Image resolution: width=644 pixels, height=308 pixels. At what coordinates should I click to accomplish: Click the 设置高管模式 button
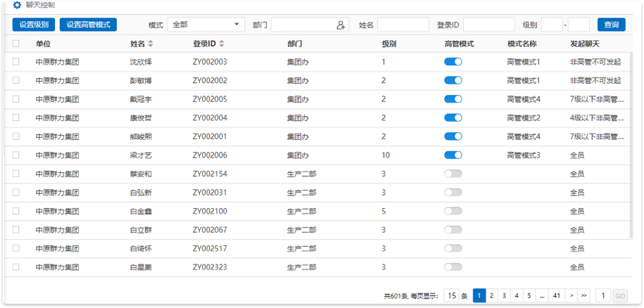pos(88,25)
